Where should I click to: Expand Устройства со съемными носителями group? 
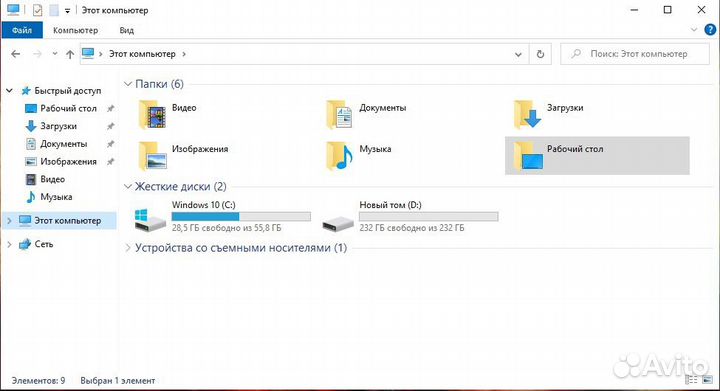[x=128, y=248]
